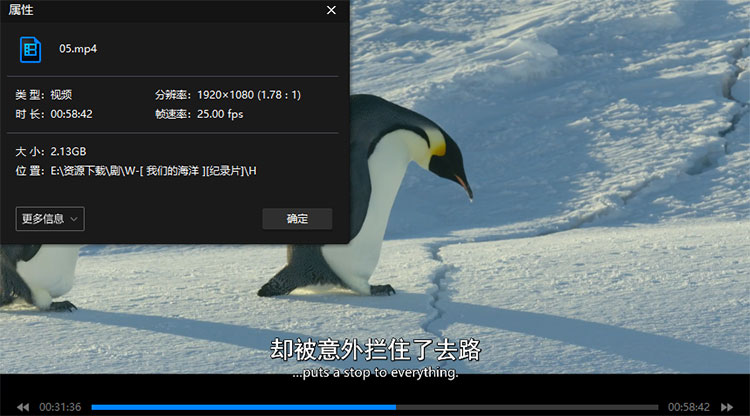The image size is (750, 416).
Task: Click the English subtitle "puts a stop to everything"
Action: click(375, 373)
